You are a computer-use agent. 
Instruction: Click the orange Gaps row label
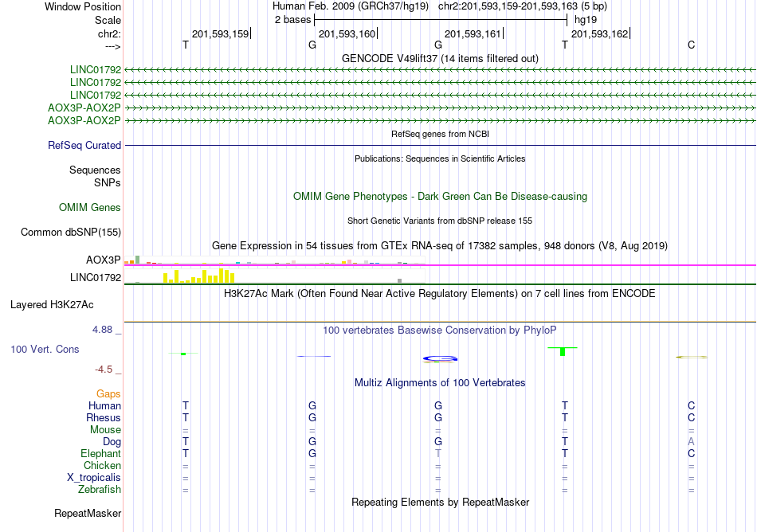[x=108, y=394]
